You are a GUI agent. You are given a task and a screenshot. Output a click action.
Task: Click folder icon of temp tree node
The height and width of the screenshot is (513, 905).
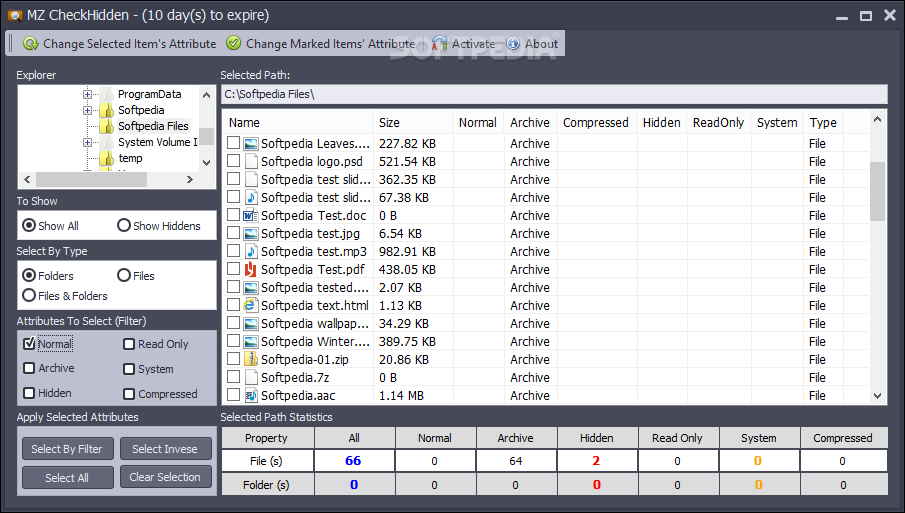tap(107, 158)
